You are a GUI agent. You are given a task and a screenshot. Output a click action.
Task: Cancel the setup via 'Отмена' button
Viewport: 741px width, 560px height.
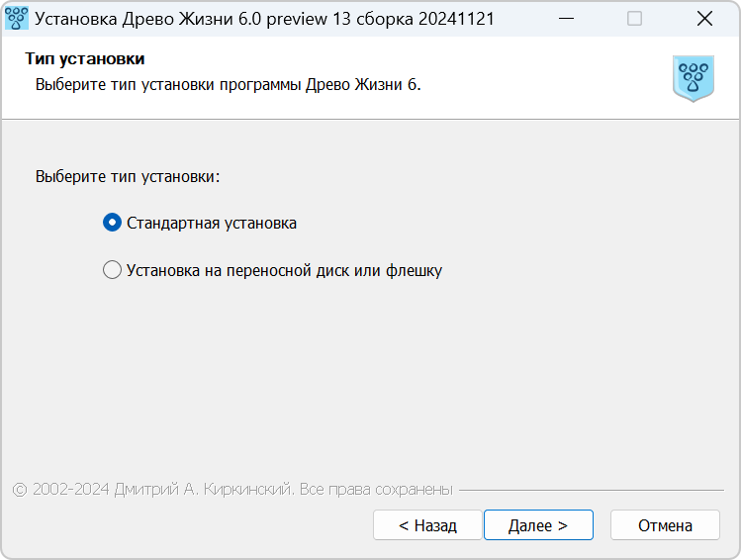(665, 525)
